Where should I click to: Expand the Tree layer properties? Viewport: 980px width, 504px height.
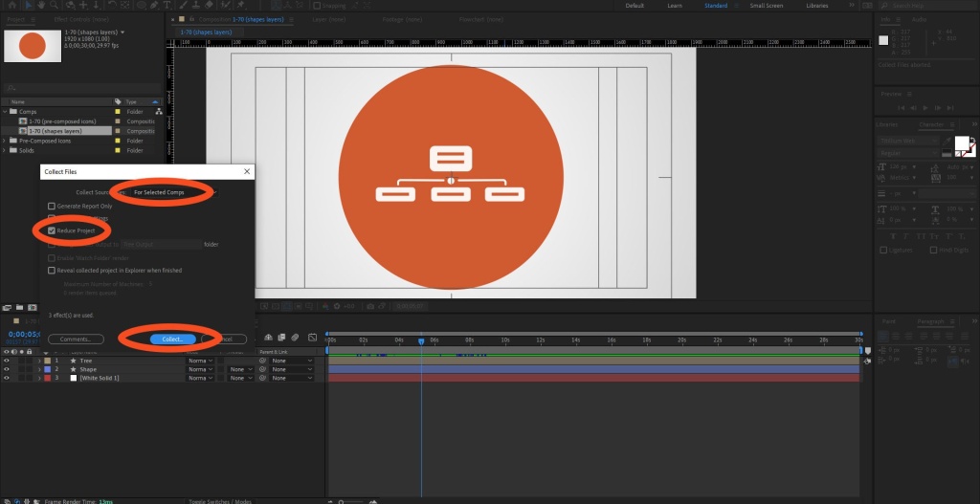coord(39,361)
